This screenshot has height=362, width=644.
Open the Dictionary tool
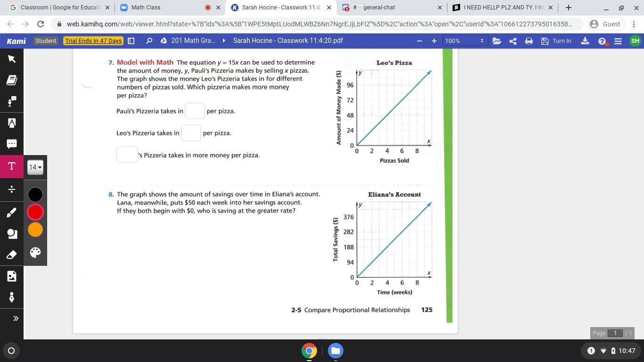pos(12,80)
